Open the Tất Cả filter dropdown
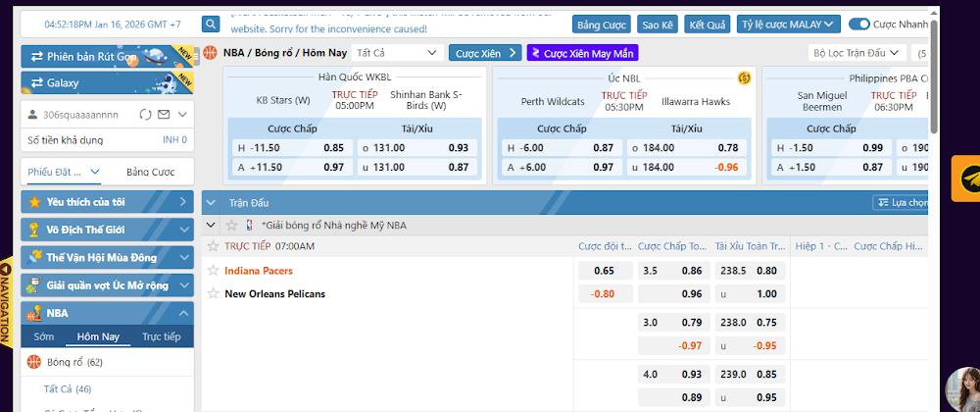 396,53
